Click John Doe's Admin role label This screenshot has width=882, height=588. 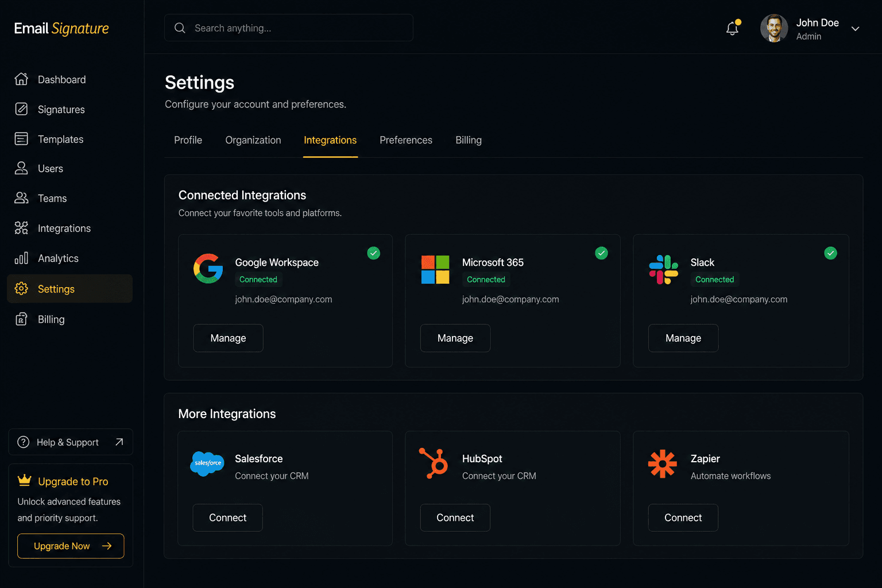point(808,36)
